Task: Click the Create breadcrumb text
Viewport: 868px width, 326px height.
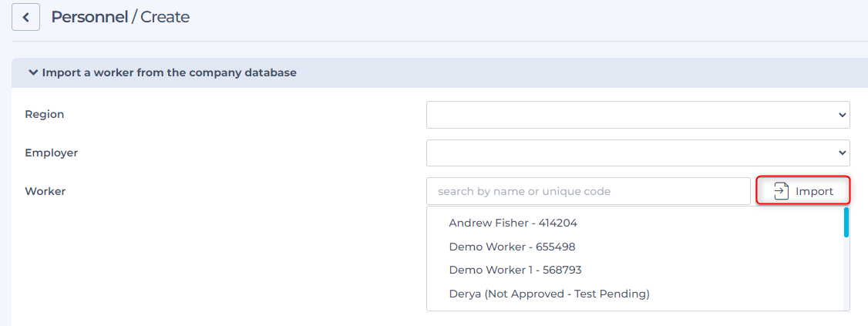Action: pyautogui.click(x=165, y=17)
